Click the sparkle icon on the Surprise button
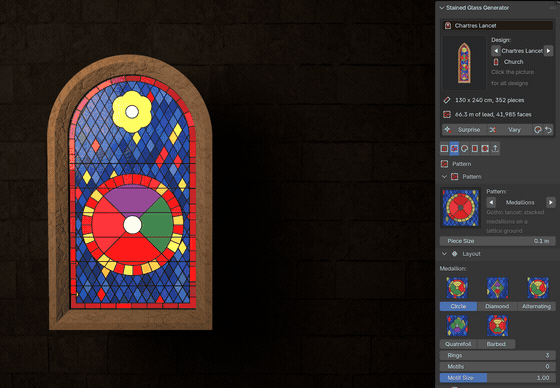The height and width of the screenshot is (388, 560). (448, 129)
